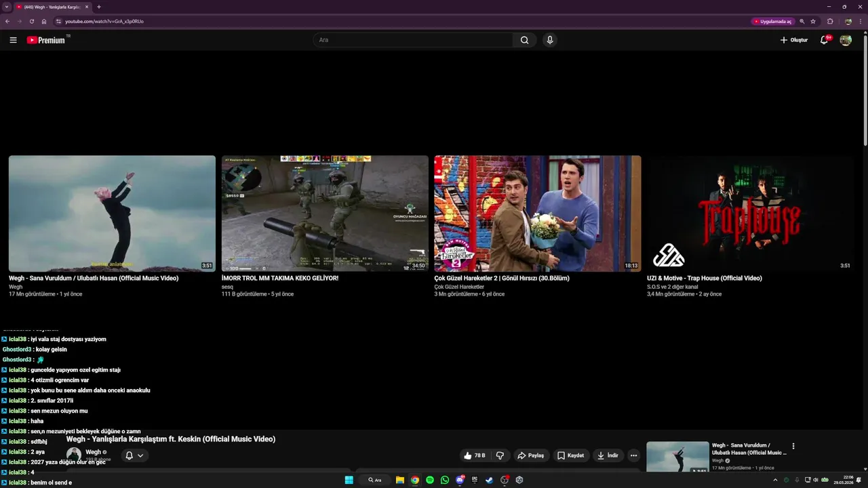Open WhatsApp from taskbar

pyautogui.click(x=445, y=480)
